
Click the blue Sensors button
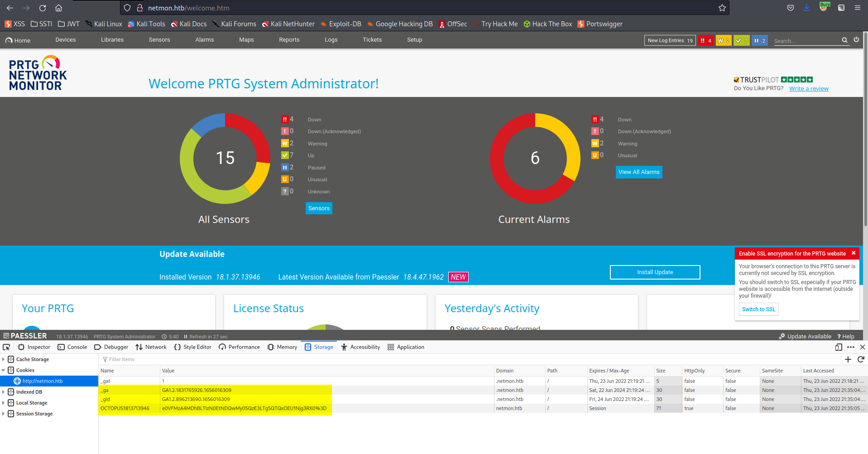[319, 208]
